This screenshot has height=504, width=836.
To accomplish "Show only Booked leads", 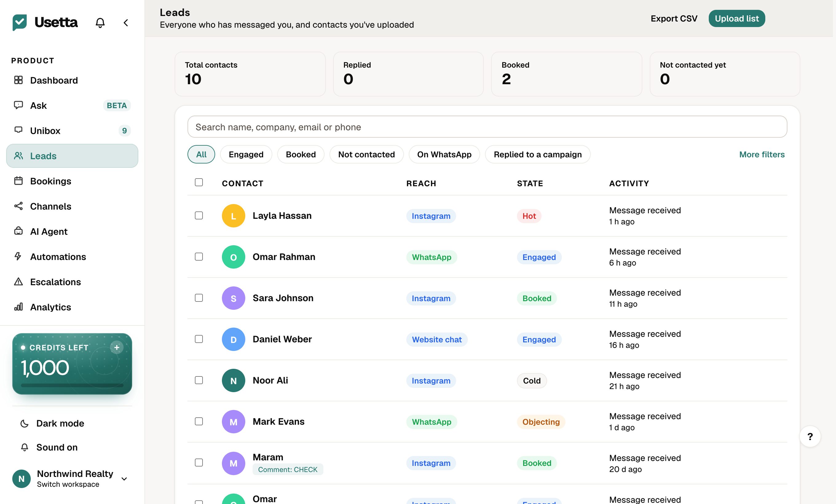I will click(301, 154).
